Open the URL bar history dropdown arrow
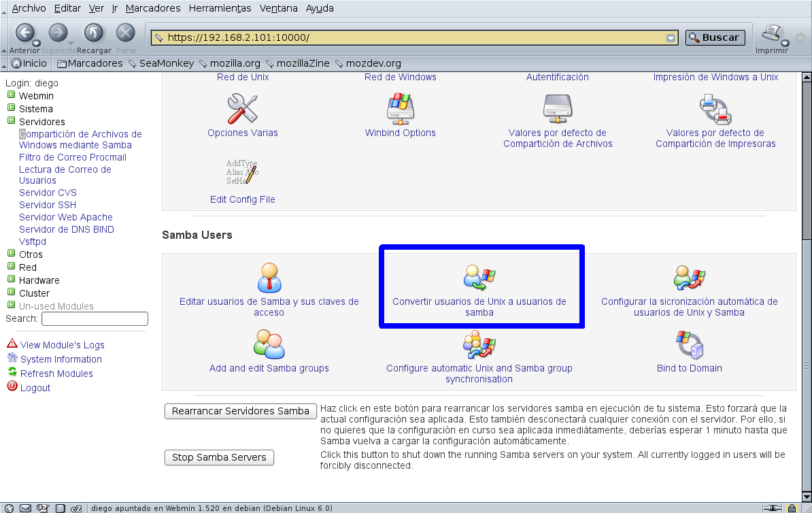 [671, 38]
